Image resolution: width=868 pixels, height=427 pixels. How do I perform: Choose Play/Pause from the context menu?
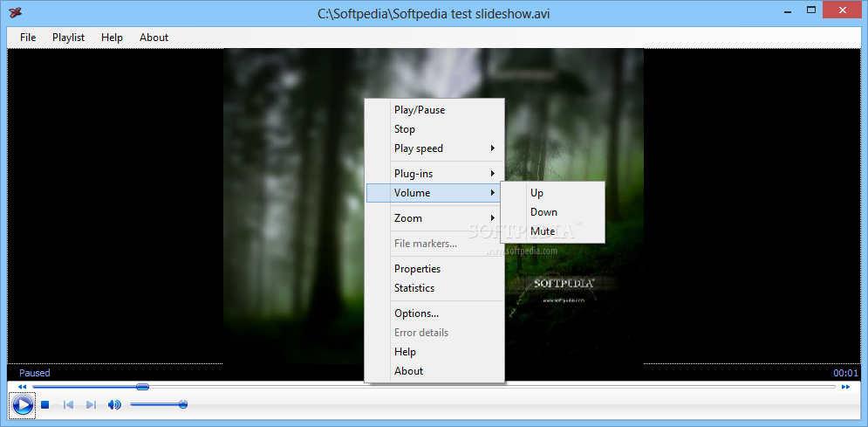[x=434, y=110]
